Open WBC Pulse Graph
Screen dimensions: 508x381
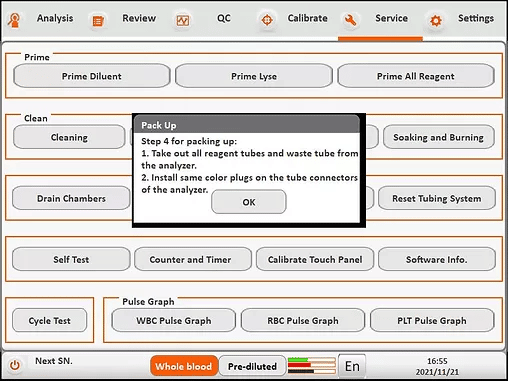click(x=174, y=320)
